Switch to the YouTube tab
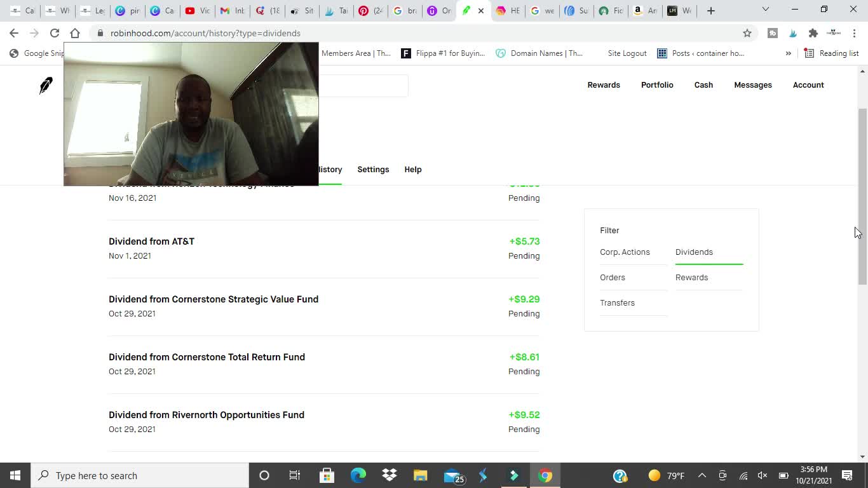868x488 pixels. tap(198, 11)
